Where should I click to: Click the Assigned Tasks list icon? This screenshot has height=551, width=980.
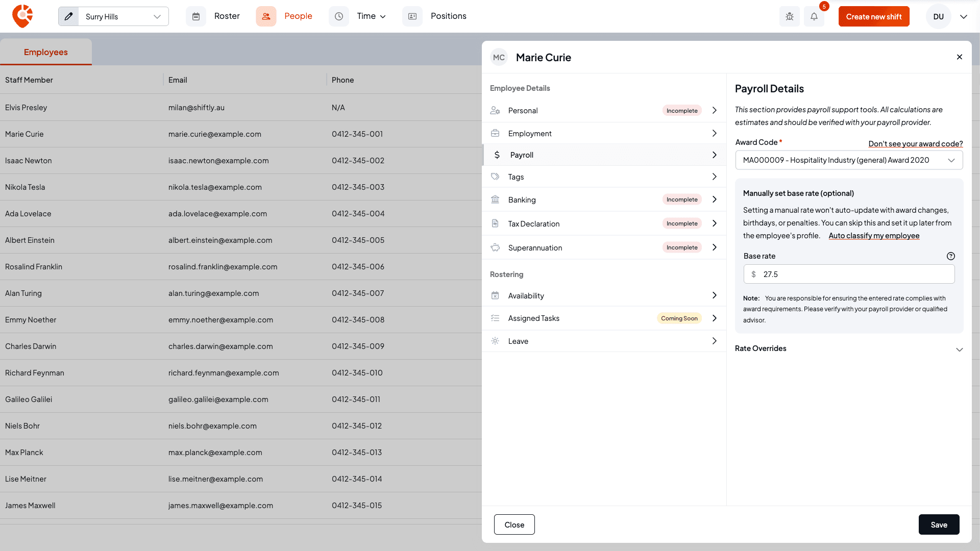(x=495, y=318)
